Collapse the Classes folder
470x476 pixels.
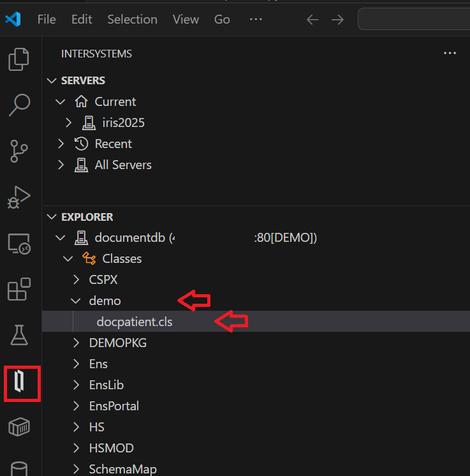pos(68,259)
